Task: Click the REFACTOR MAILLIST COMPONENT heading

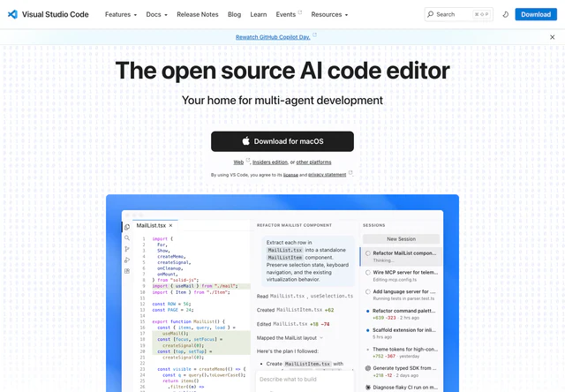Action: coord(294,225)
